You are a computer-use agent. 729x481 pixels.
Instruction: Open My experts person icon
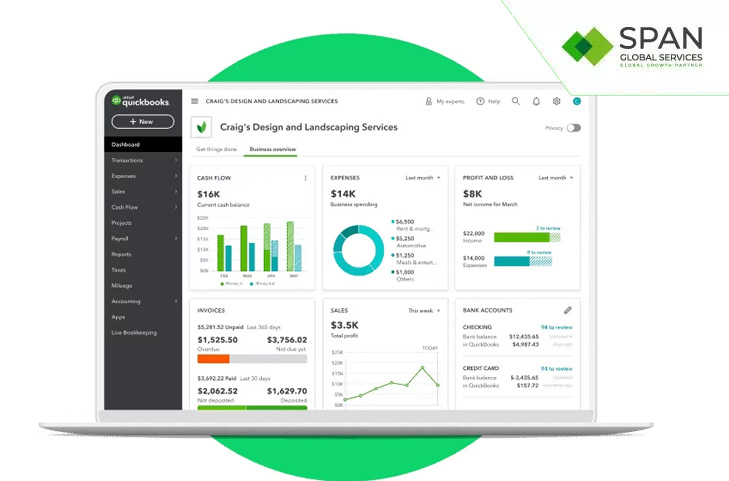coord(429,101)
